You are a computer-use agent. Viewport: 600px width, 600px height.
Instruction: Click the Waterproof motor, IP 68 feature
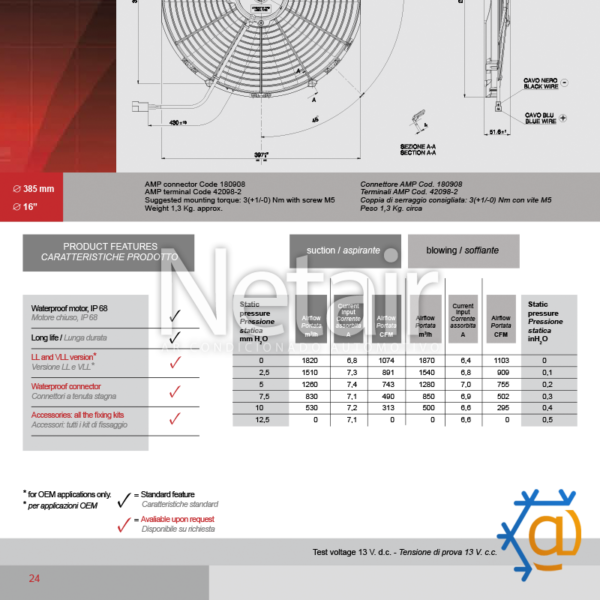point(85,312)
